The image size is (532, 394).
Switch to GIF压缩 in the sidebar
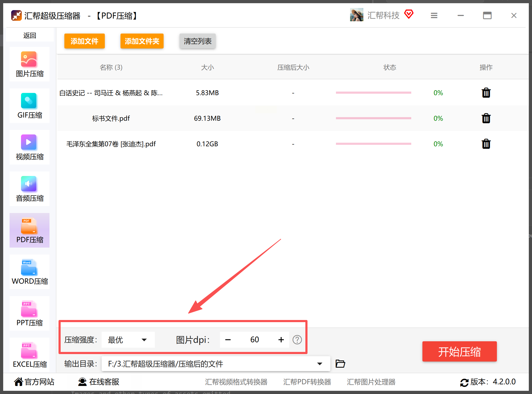click(x=29, y=106)
